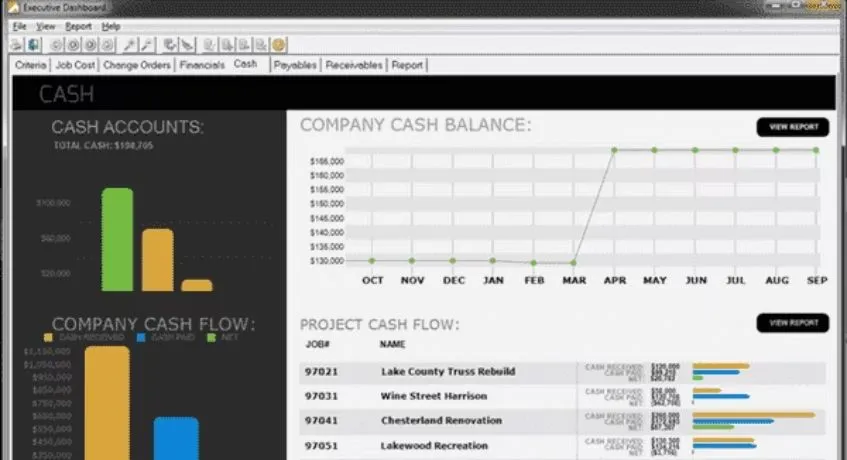Select the Cash tab
847x460 pixels.
click(245, 64)
